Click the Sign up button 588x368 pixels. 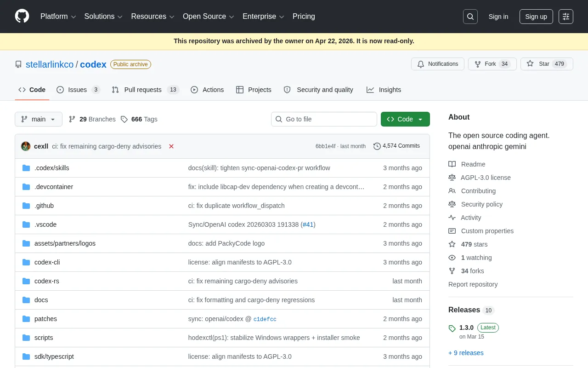[536, 17]
